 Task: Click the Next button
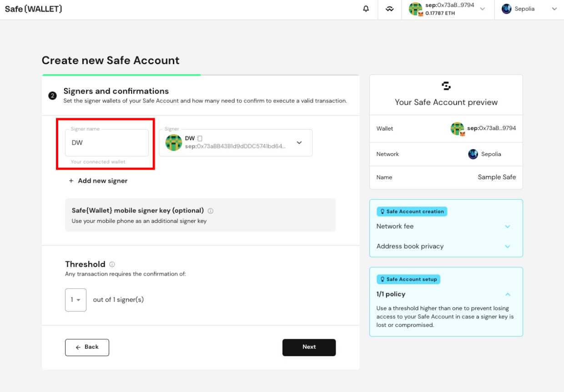tap(309, 347)
